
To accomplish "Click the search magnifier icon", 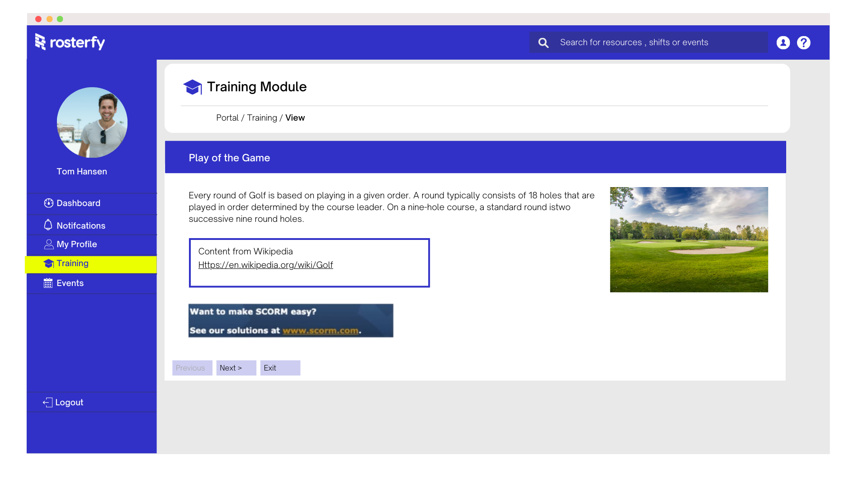I will (x=543, y=42).
